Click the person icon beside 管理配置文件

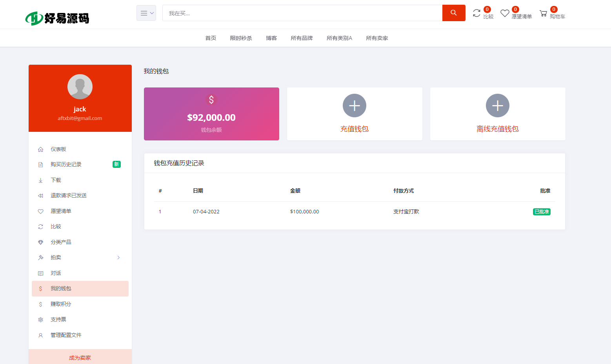tap(40, 335)
